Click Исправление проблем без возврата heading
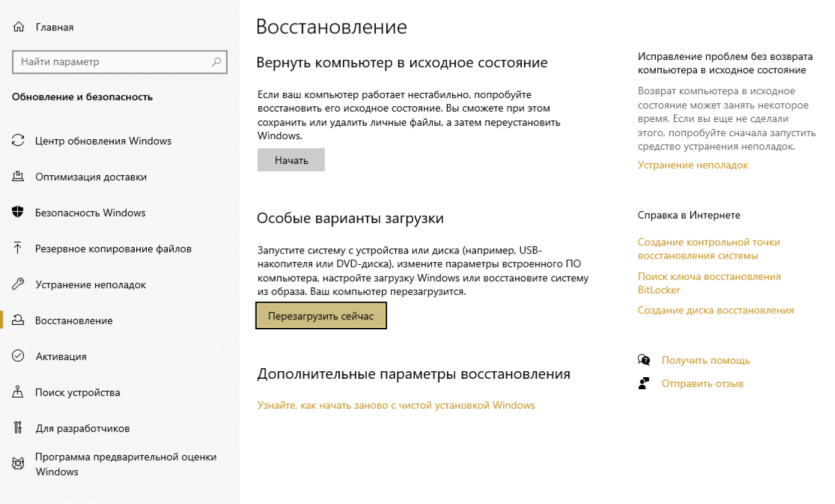This screenshot has width=835, height=504. click(725, 63)
